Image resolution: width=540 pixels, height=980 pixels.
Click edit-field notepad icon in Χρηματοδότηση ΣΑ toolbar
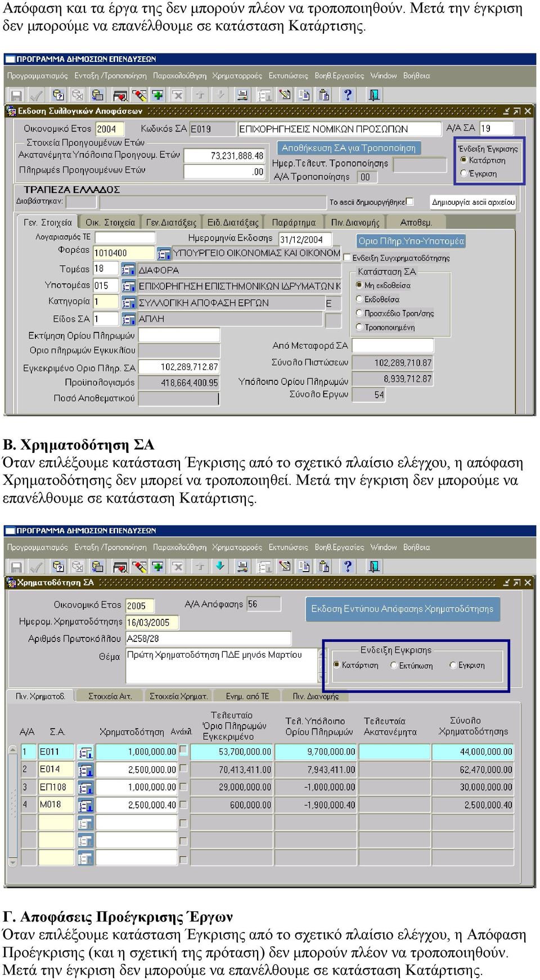(x=285, y=567)
